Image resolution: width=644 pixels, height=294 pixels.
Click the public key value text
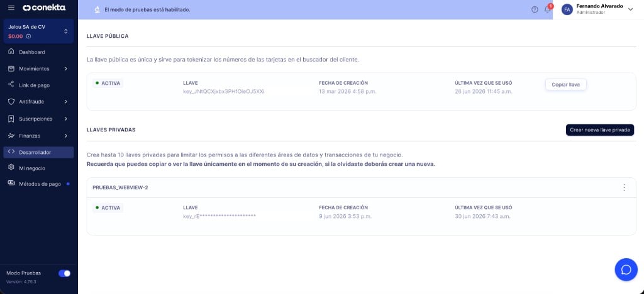(x=223, y=92)
